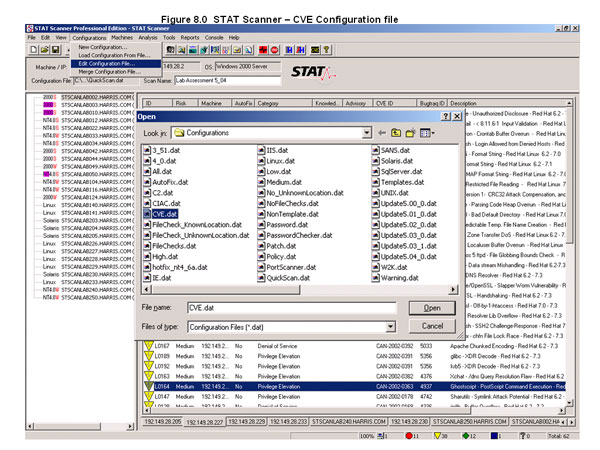
Task: Click the Open button in dialog
Action: click(x=432, y=308)
